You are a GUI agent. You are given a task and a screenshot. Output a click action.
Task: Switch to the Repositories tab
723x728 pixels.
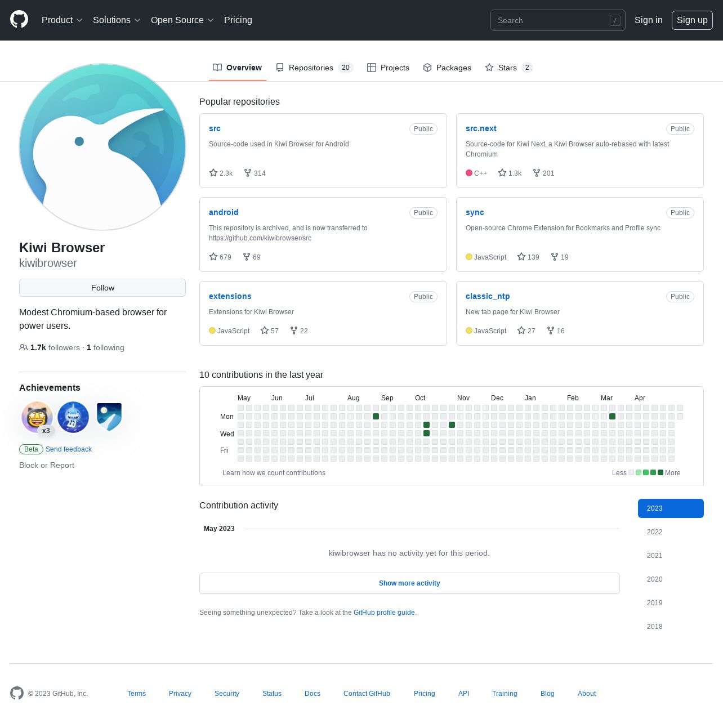click(x=314, y=68)
